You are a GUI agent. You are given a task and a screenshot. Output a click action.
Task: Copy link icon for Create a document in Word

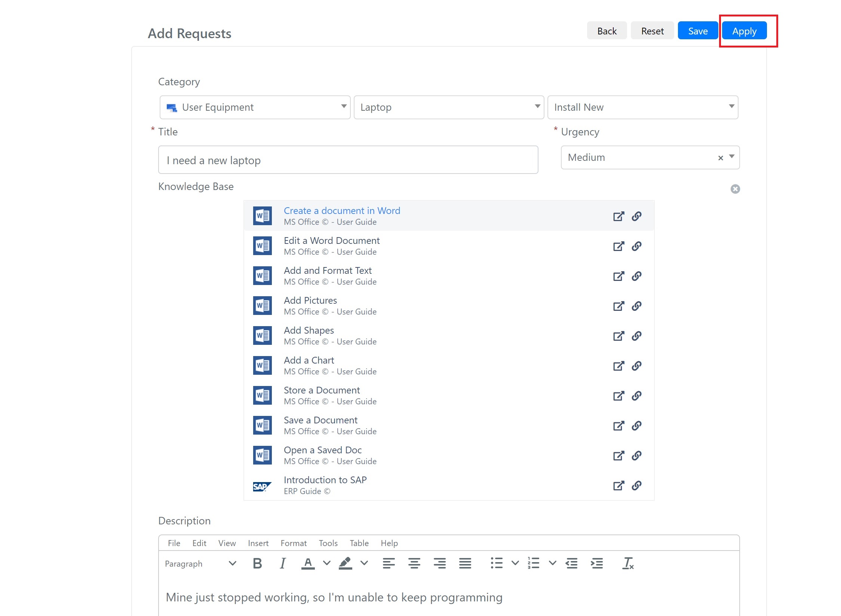pyautogui.click(x=636, y=216)
